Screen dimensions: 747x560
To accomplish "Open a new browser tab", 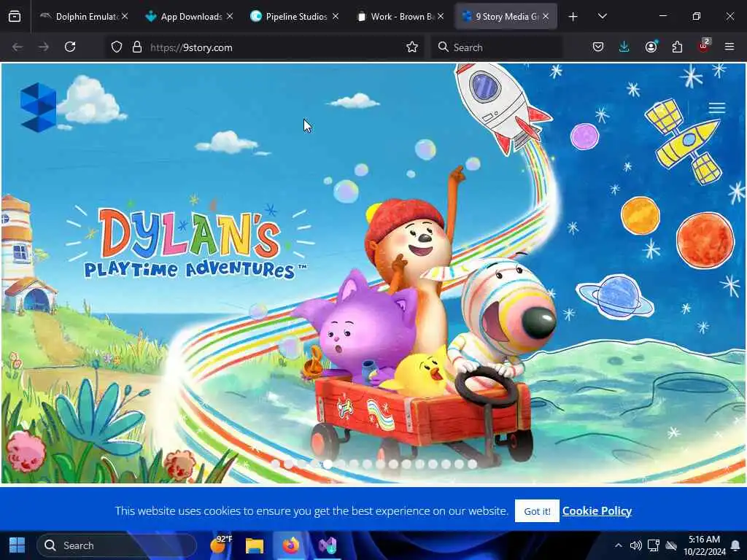I will click(x=573, y=17).
